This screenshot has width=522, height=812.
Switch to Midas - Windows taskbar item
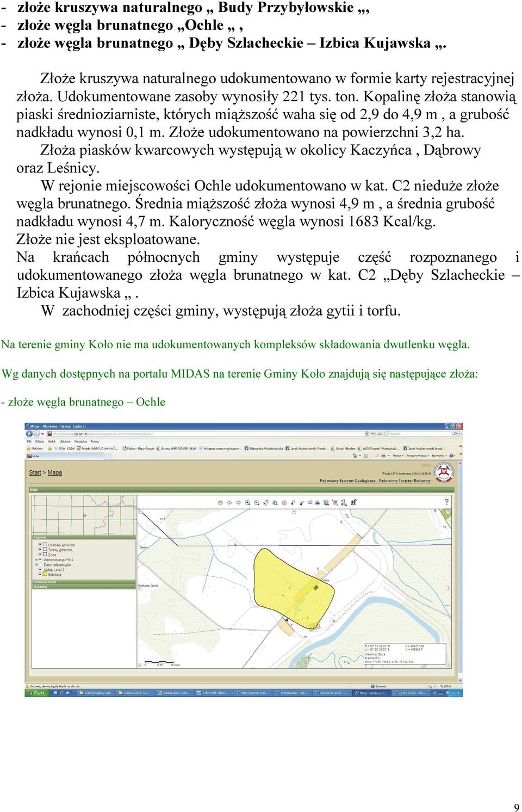(371, 693)
